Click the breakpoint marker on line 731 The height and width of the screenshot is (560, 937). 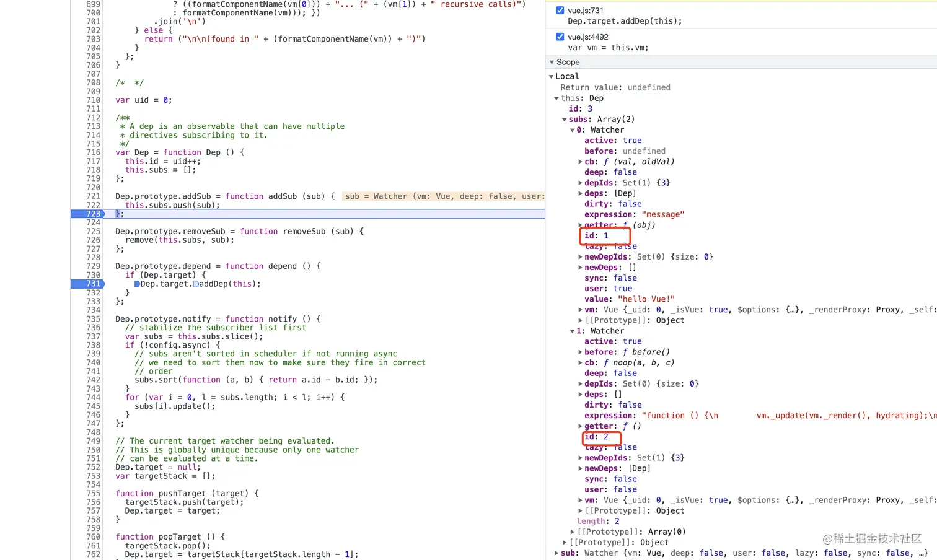point(87,284)
